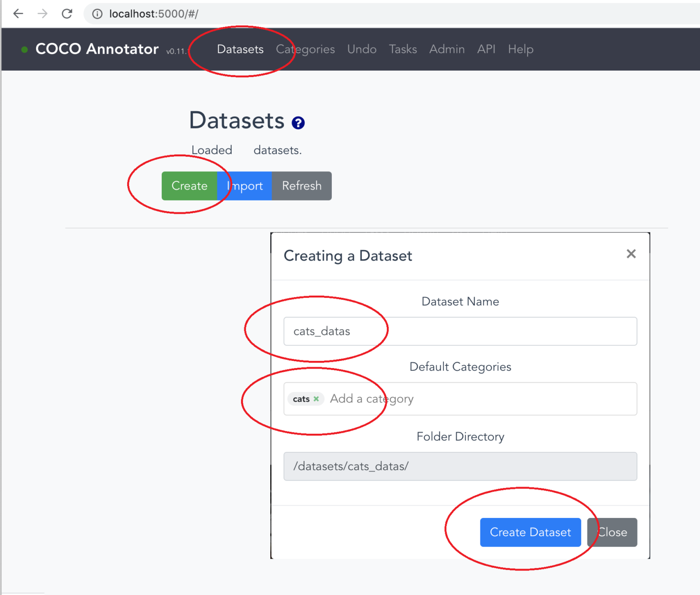Click the Create Dataset button

pyautogui.click(x=530, y=532)
